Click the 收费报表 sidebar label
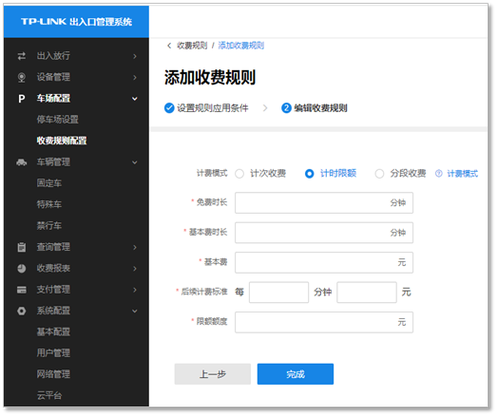 (53, 268)
